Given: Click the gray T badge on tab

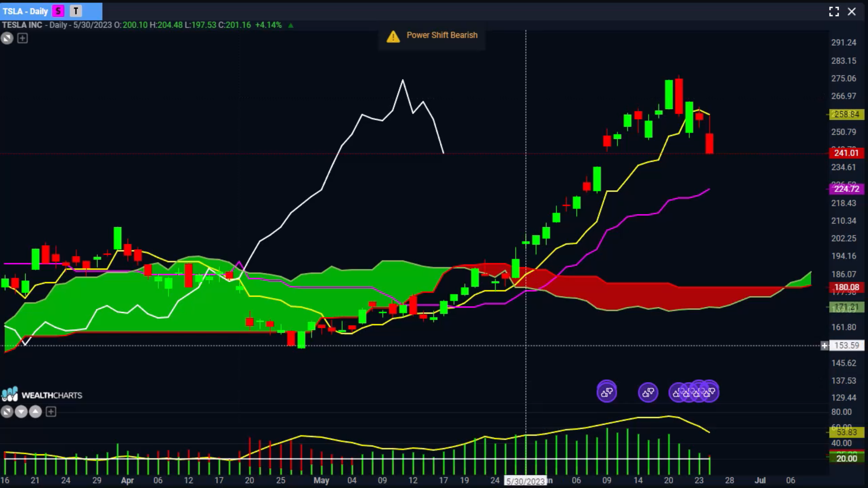Looking at the screenshot, I should click(x=75, y=11).
